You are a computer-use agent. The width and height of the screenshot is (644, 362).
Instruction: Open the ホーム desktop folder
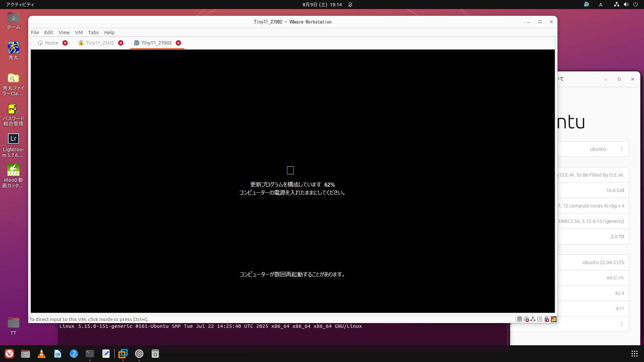[13, 21]
